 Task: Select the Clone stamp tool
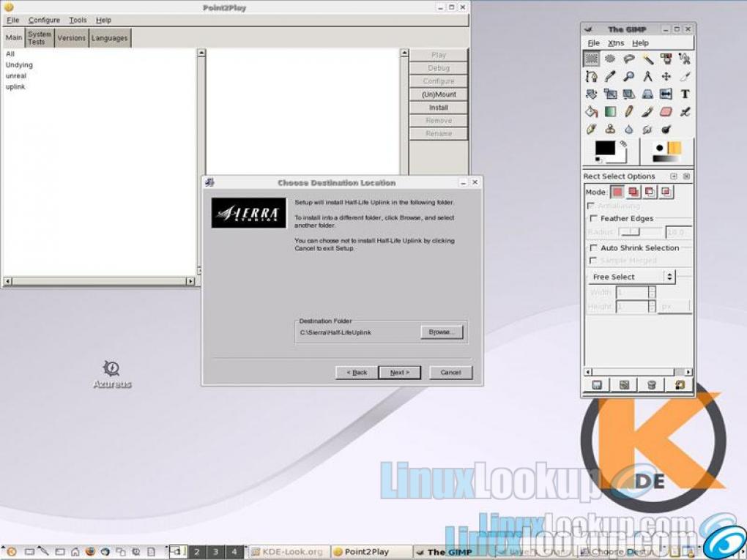point(610,130)
